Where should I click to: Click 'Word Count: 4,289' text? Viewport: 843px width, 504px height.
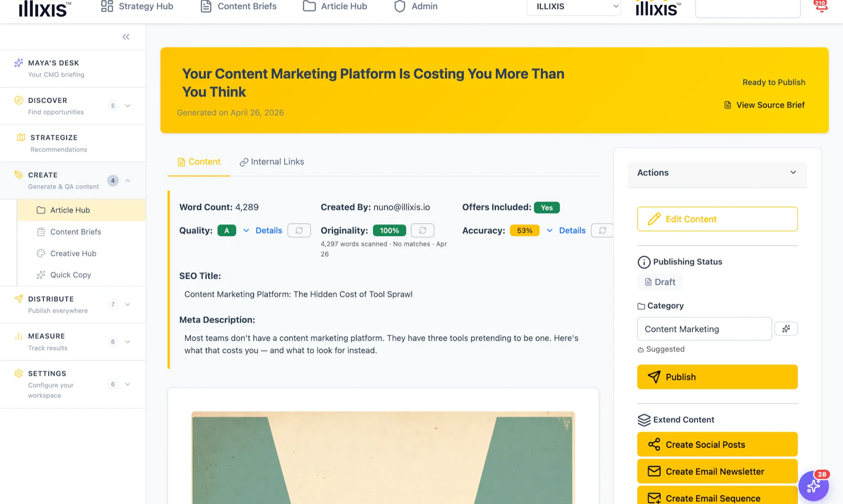point(219,207)
